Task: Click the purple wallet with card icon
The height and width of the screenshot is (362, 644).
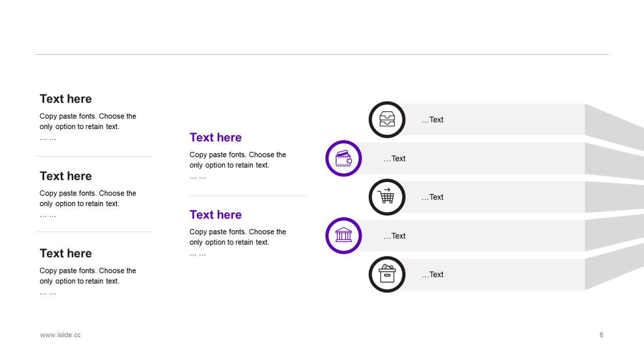Action: coord(344,158)
